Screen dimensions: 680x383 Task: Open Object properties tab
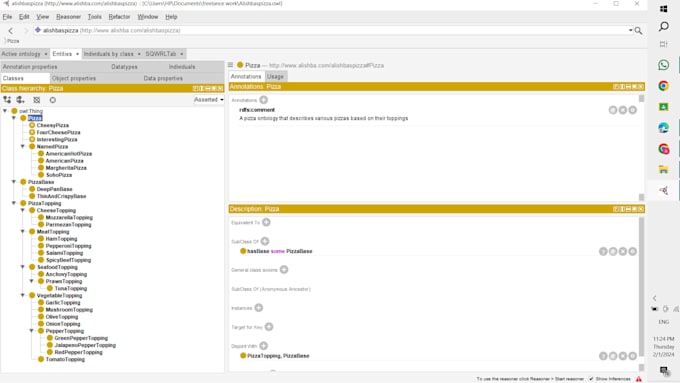click(x=74, y=79)
